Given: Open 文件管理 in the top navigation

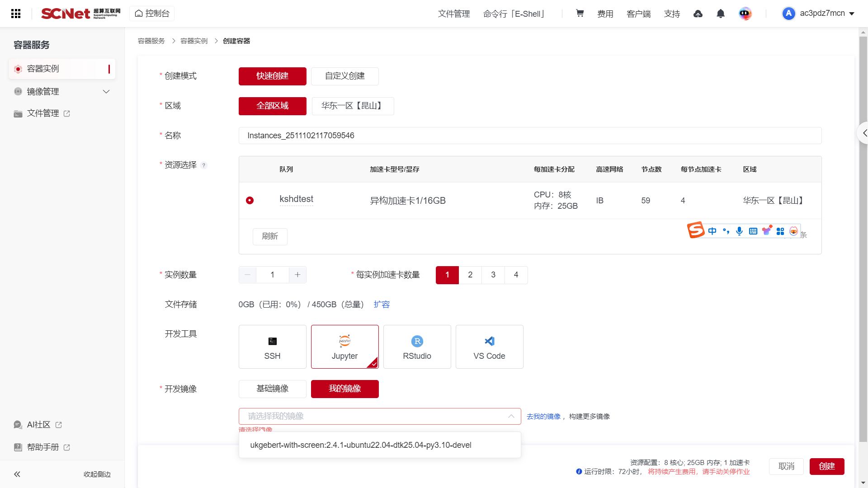Looking at the screenshot, I should click(453, 14).
